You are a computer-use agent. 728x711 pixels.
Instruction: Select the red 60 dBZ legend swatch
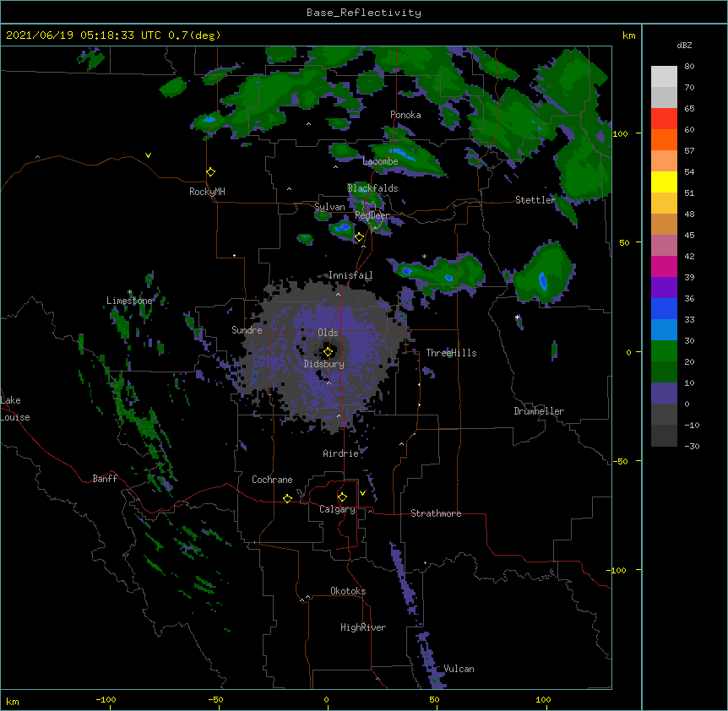664,119
